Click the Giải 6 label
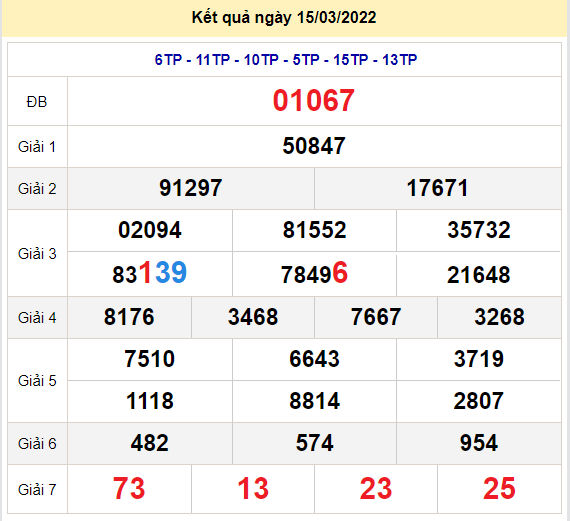570x521 pixels. pyautogui.click(x=37, y=444)
